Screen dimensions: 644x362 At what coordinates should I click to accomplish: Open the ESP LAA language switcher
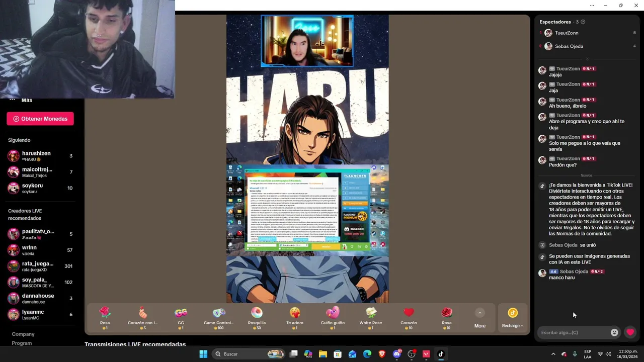tap(588, 354)
